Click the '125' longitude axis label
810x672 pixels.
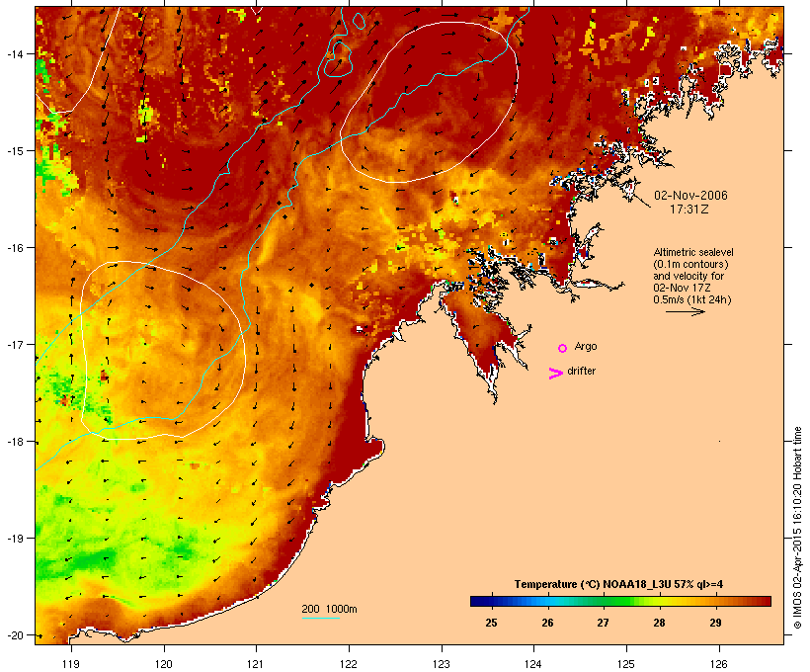(626, 664)
